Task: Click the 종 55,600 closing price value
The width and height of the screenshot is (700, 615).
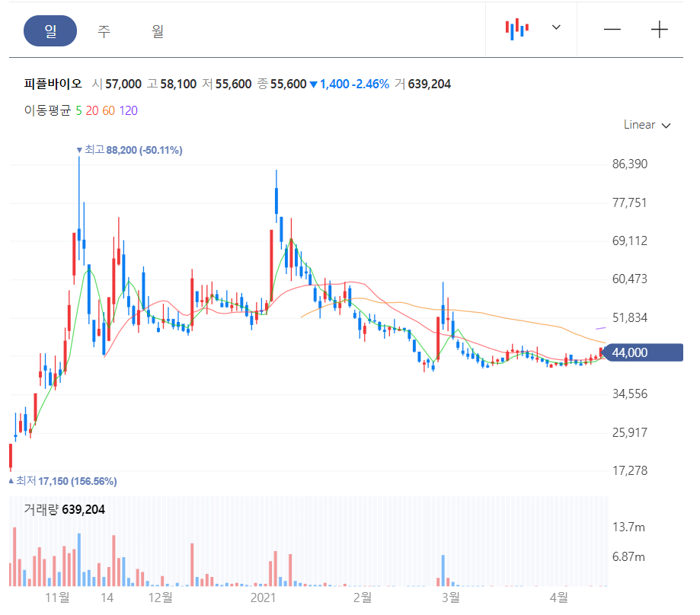Action: point(282,84)
